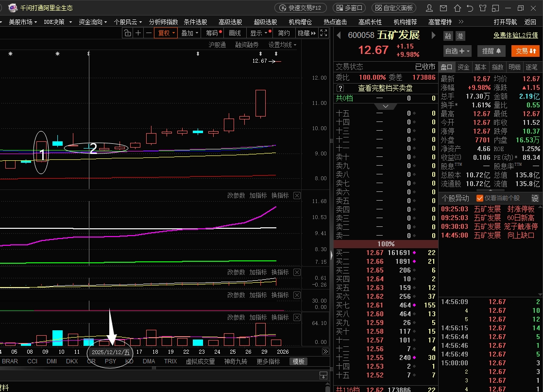Click 模板 template button
The width and height of the screenshot is (543, 392).
click(299, 361)
